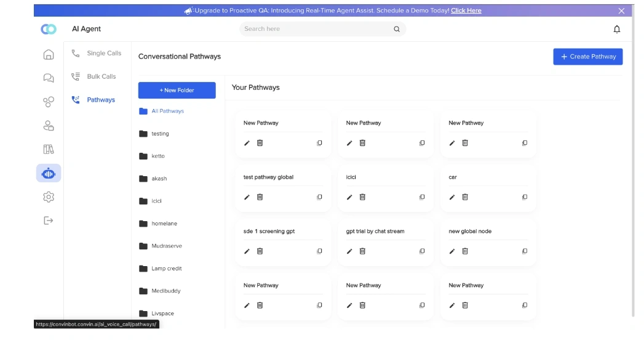Follow the 'Click Here' banner link
Image resolution: width=644 pixels, height=340 pixels.
(466, 10)
